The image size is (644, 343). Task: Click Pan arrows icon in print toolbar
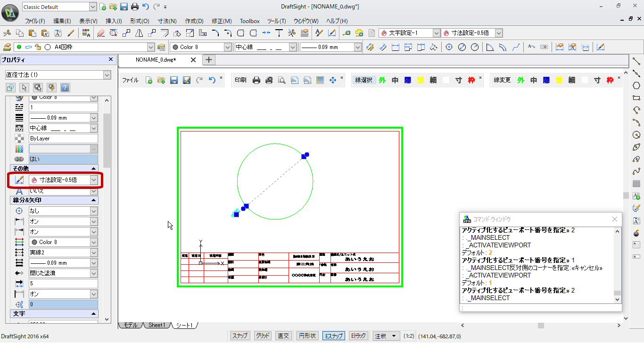coord(333,80)
